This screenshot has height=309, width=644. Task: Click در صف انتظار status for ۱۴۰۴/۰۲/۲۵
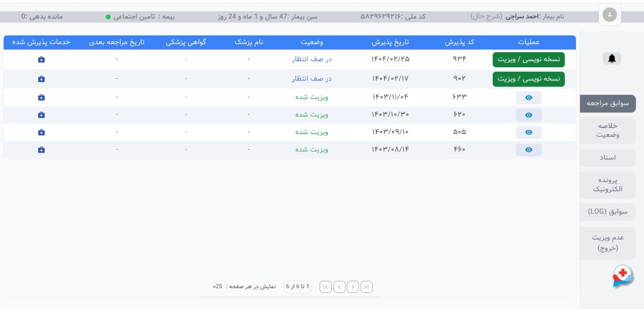(312, 59)
